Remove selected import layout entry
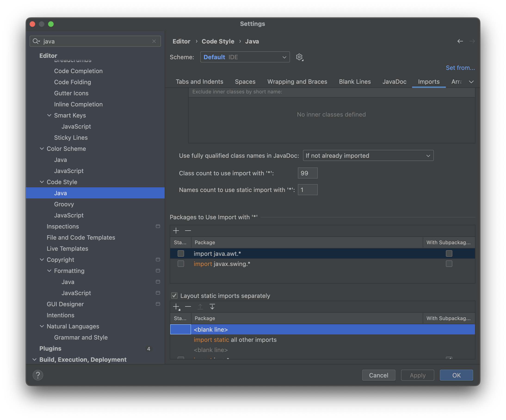 pyautogui.click(x=188, y=307)
